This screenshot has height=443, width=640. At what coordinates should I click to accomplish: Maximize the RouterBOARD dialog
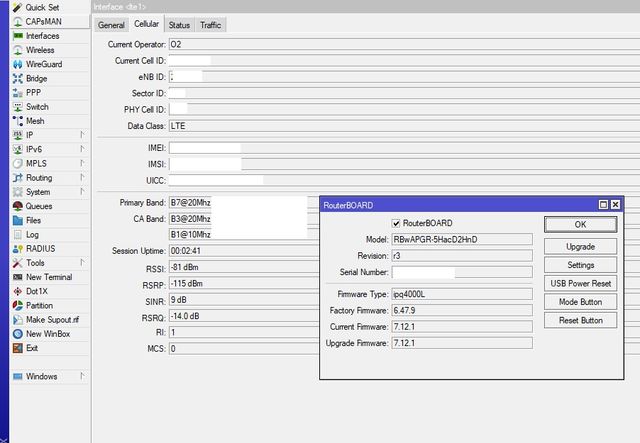pos(603,205)
